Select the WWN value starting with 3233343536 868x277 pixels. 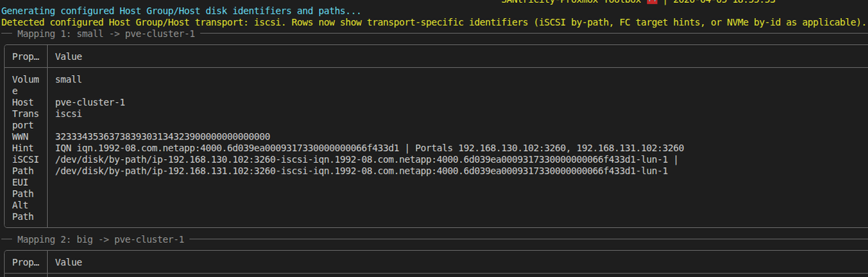pos(162,137)
